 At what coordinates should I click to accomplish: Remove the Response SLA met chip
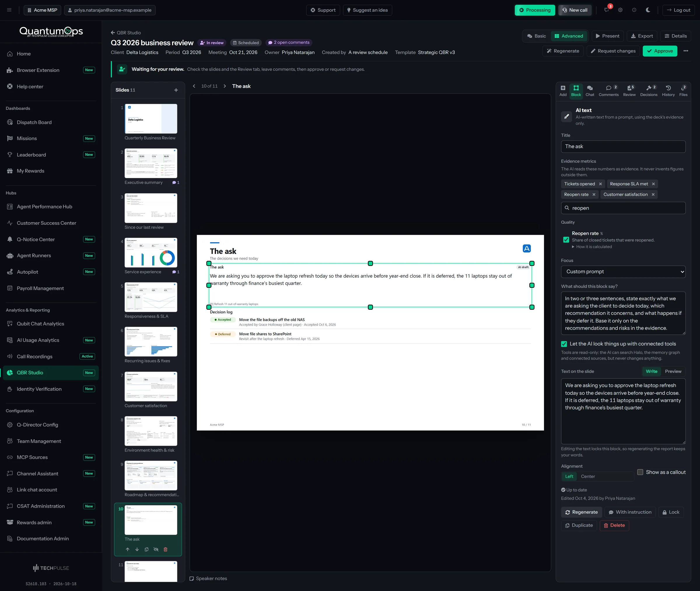click(x=653, y=184)
